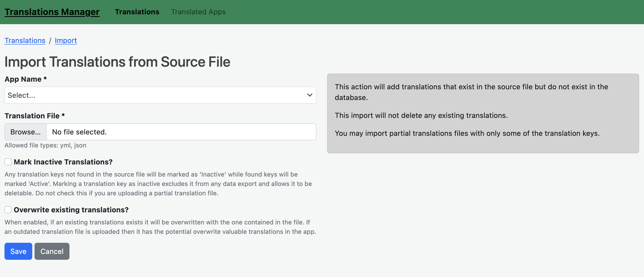Click the App Name dropdown chevron arrow
The image size is (644, 277).
309,95
